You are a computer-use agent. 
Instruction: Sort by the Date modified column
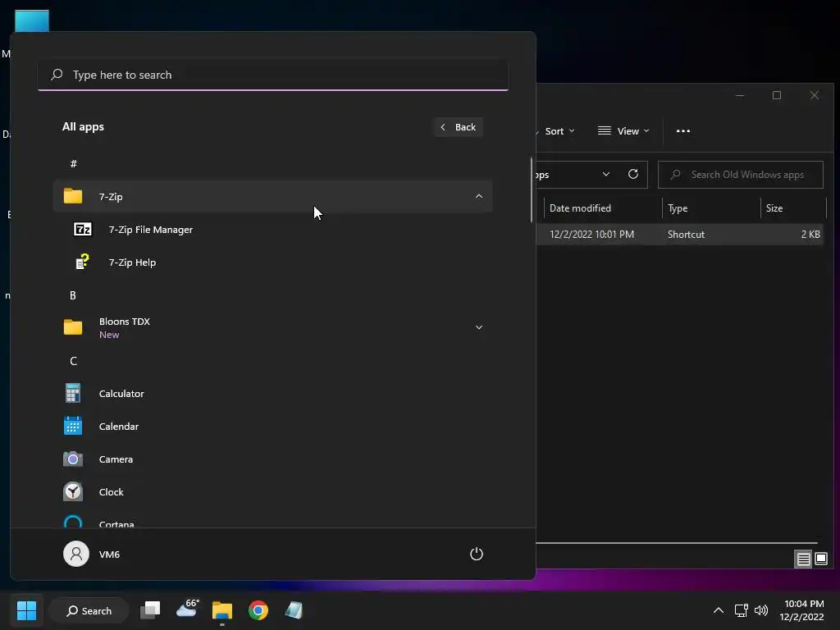603,208
